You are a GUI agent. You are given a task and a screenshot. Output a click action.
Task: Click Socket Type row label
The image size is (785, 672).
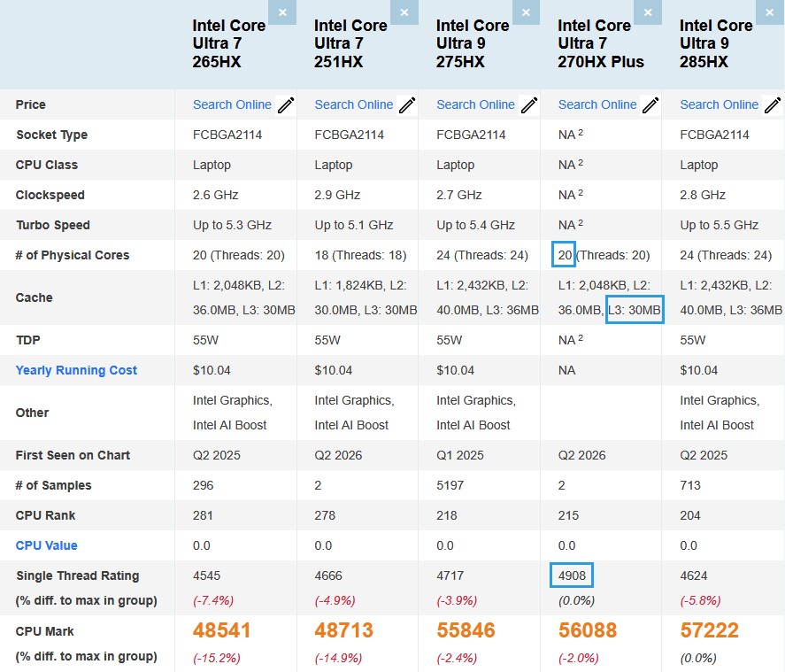(51, 135)
